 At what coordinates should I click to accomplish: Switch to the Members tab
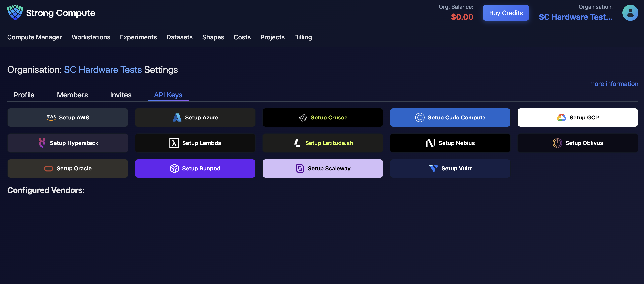click(72, 95)
